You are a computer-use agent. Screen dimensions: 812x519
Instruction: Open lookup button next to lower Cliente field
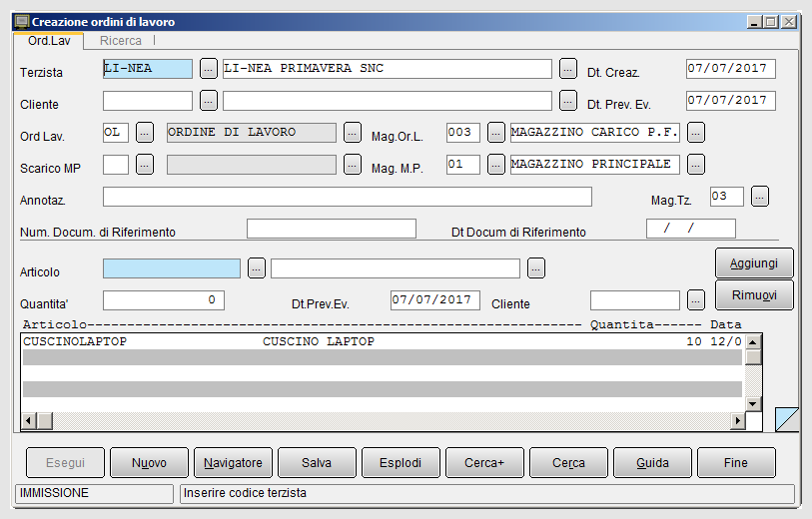pos(696,300)
